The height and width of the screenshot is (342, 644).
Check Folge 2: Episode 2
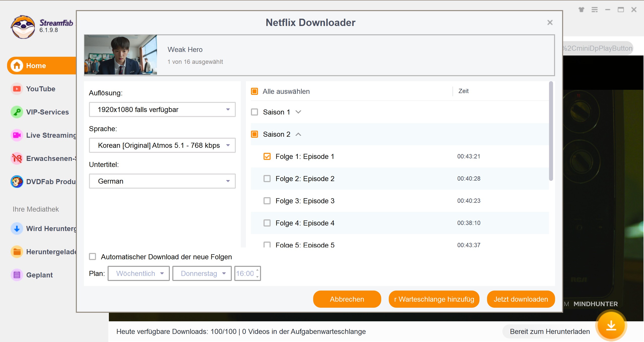click(267, 179)
